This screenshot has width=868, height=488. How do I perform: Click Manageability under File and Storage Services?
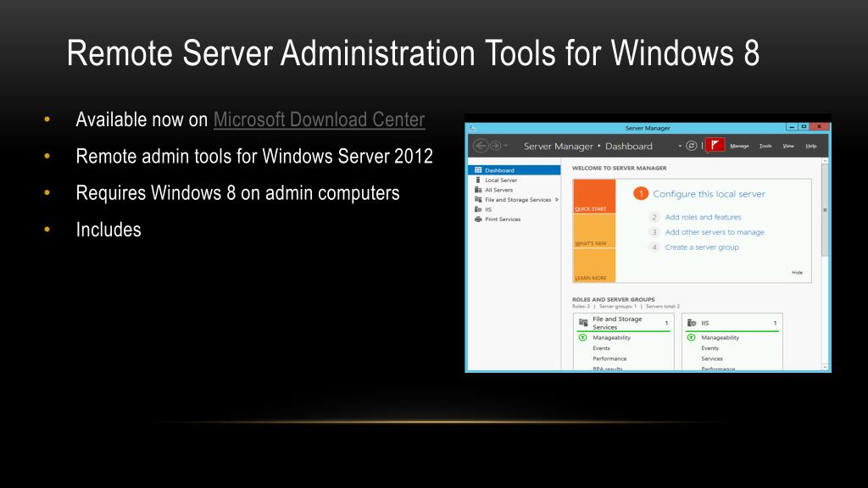pyautogui.click(x=612, y=337)
